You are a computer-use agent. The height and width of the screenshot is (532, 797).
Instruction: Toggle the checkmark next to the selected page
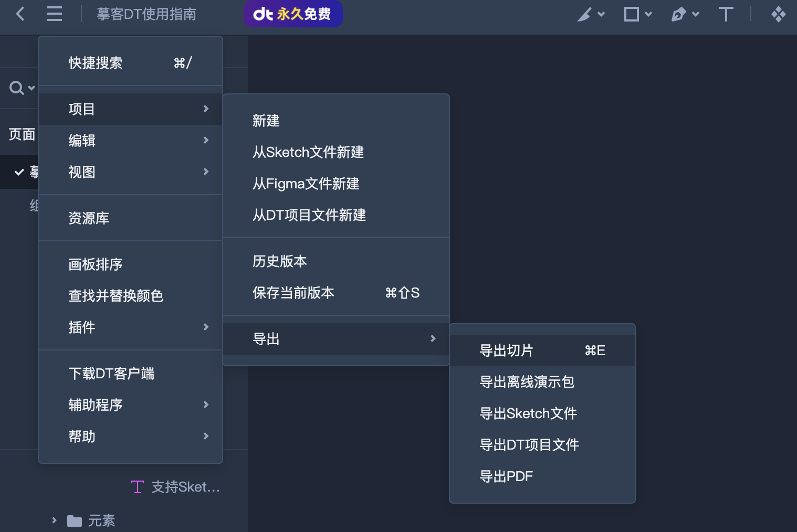point(19,172)
